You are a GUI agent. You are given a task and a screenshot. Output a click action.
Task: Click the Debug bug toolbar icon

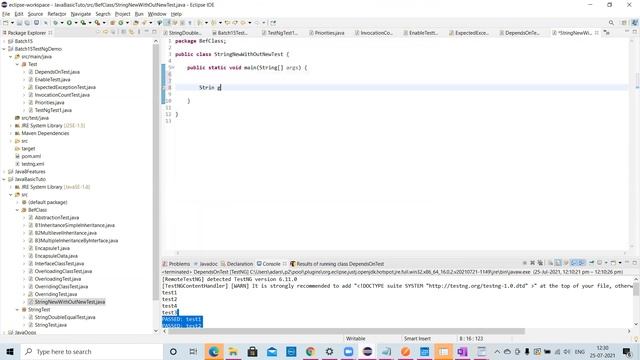pos(55,23)
